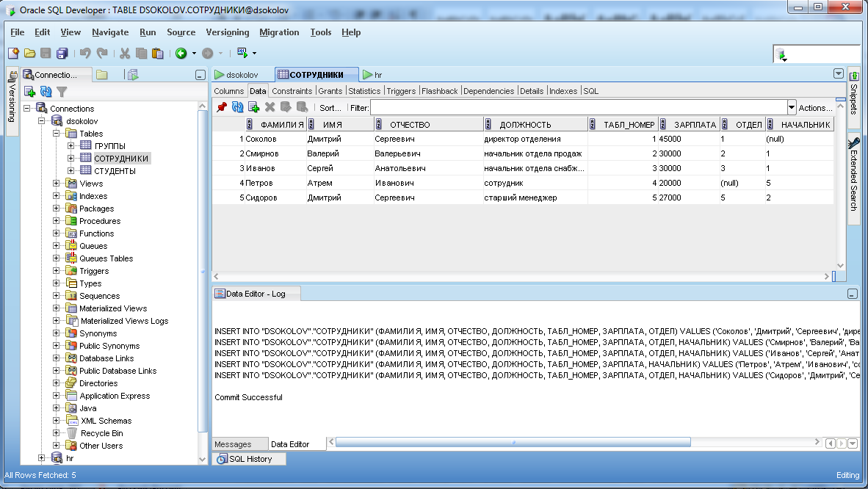This screenshot has height=489, width=868.
Task: Click the Redo toolbar icon
Action: [x=102, y=53]
